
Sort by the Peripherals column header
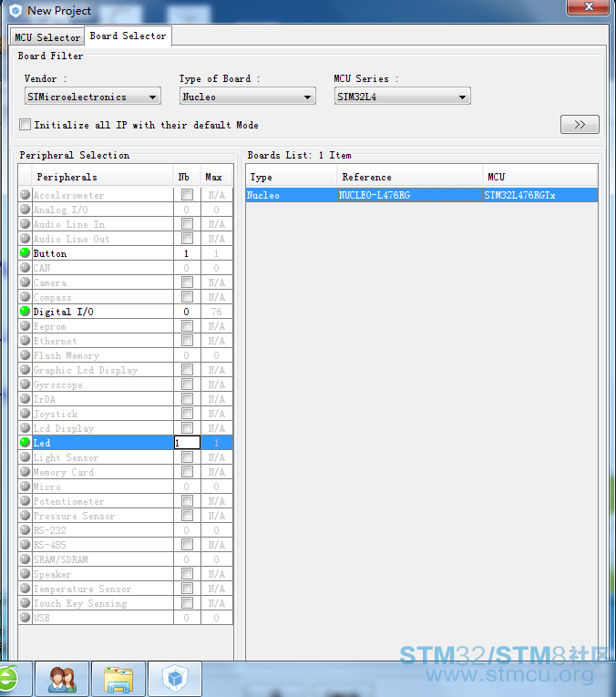pos(102,177)
